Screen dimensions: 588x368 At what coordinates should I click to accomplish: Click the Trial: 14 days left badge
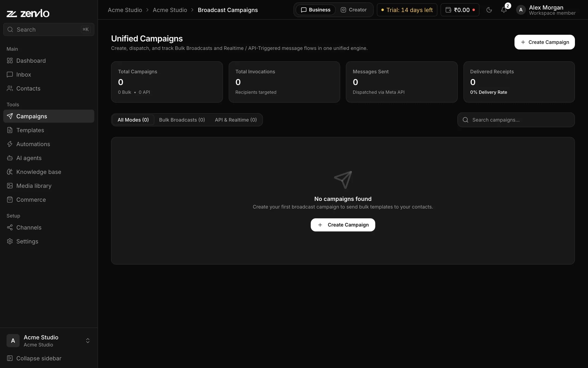[x=407, y=10]
